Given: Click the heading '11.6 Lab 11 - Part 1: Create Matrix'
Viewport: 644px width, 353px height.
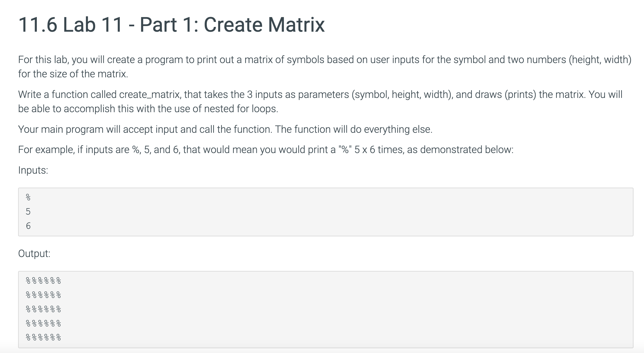Looking at the screenshot, I should [x=172, y=24].
